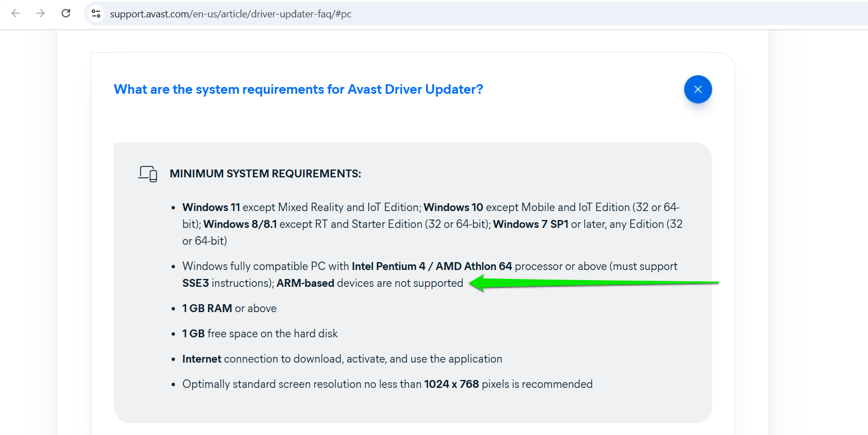Screen dimensions: 868x435
Task: Collapse the system requirements question heading
Action: coord(298,89)
